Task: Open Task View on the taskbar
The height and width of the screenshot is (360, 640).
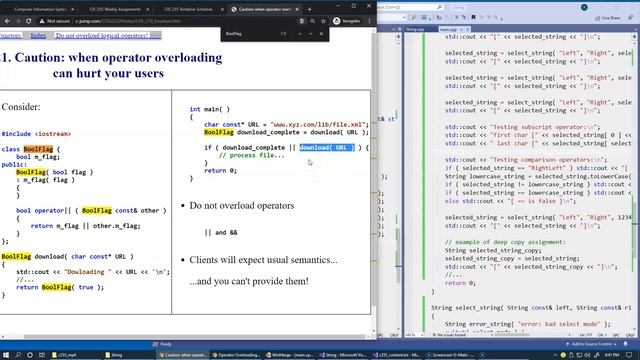Action: (x=42, y=355)
